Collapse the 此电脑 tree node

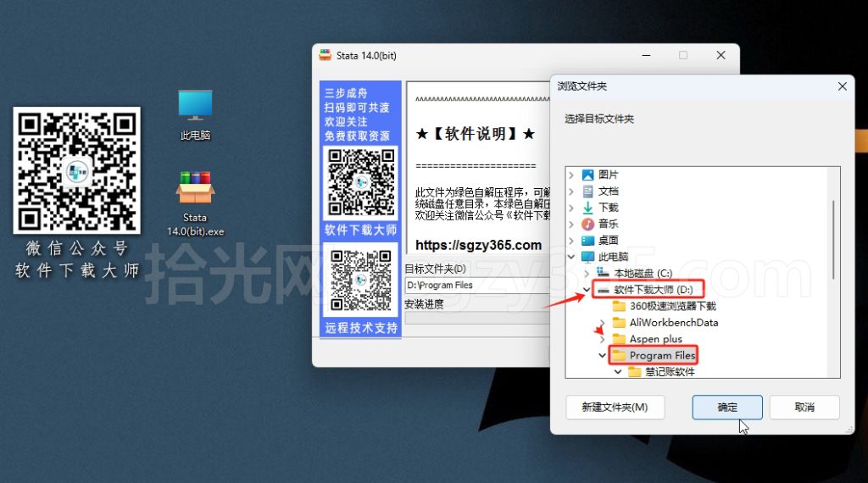(x=571, y=257)
